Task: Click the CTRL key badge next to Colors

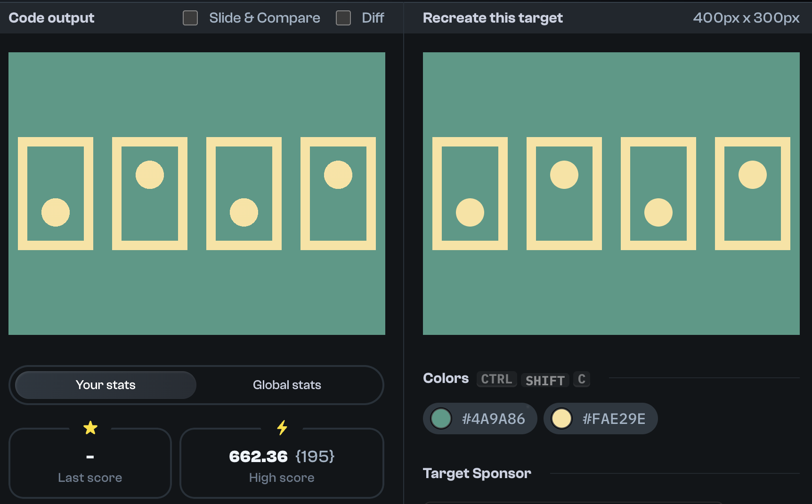Action: coord(496,379)
